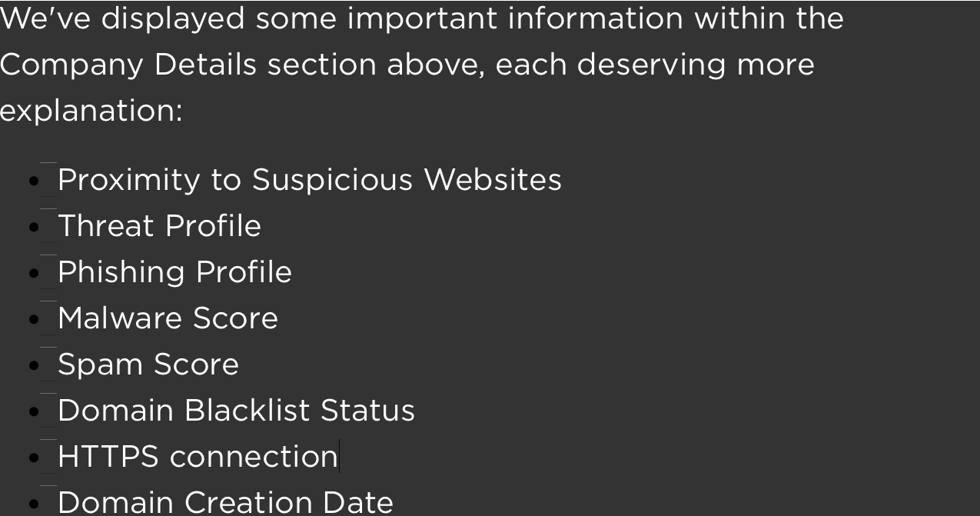Click the bullet point beside Spam Score

34,365
